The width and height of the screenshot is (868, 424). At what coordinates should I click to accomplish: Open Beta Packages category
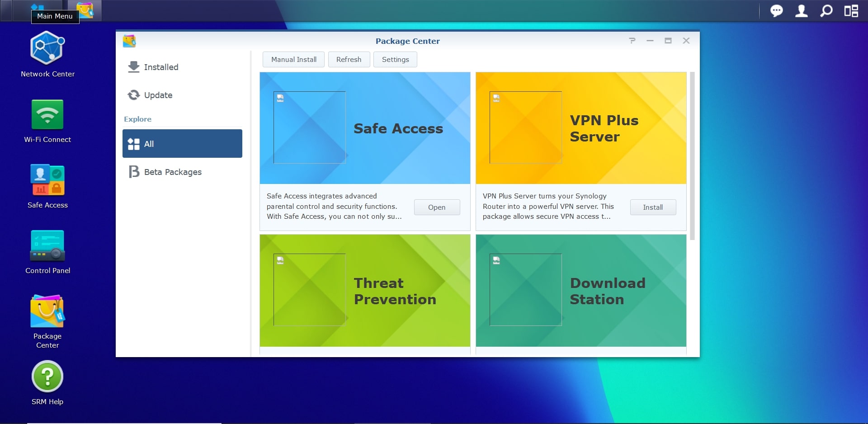182,172
